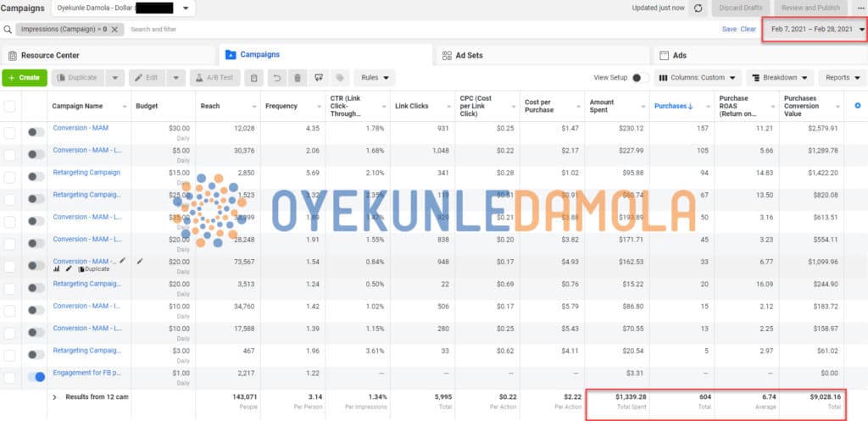Open the Reports dropdown

842,78
